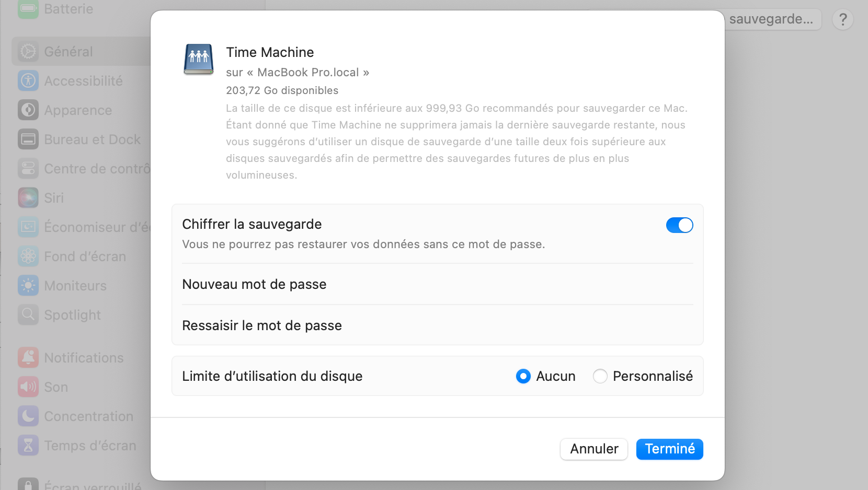Click the Annuler button
This screenshot has height=490, width=868.
(594, 449)
